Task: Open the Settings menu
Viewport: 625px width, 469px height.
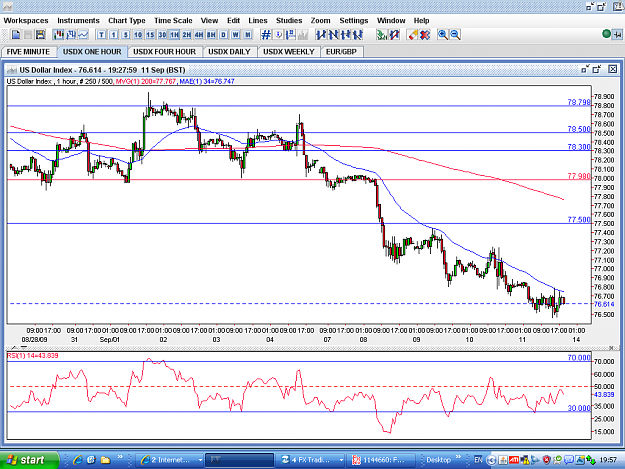Action: [354, 21]
